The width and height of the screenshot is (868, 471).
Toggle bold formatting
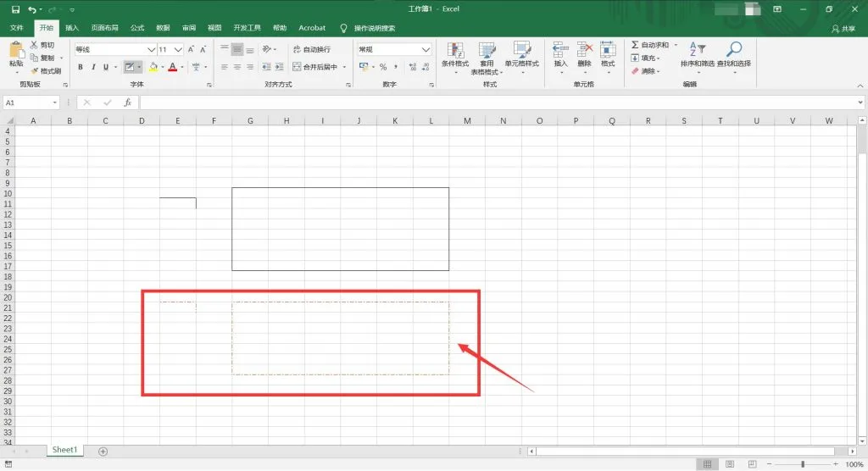pyautogui.click(x=81, y=67)
